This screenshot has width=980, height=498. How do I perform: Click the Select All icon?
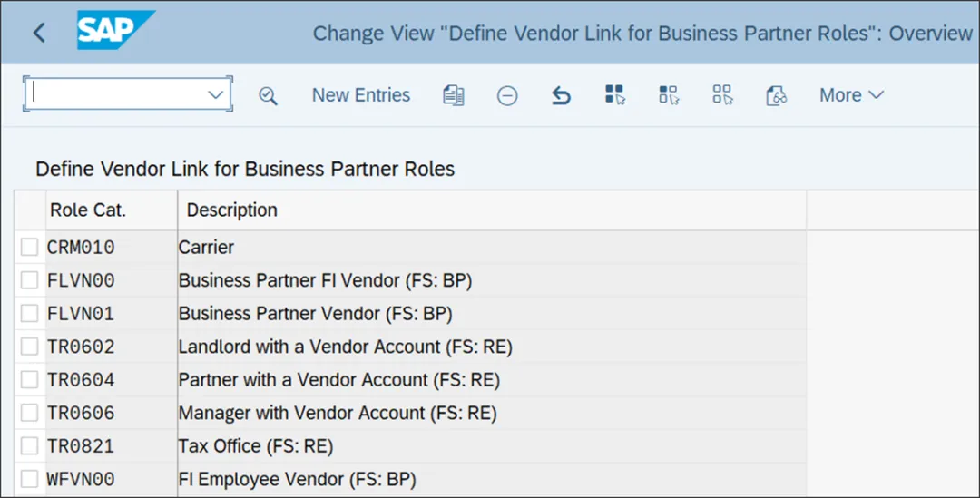pos(615,95)
